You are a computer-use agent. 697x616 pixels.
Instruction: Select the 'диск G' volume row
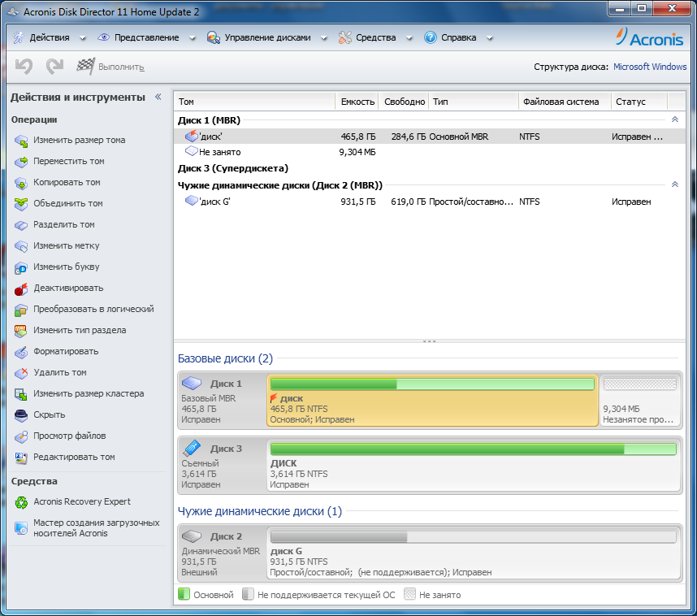(x=430, y=202)
